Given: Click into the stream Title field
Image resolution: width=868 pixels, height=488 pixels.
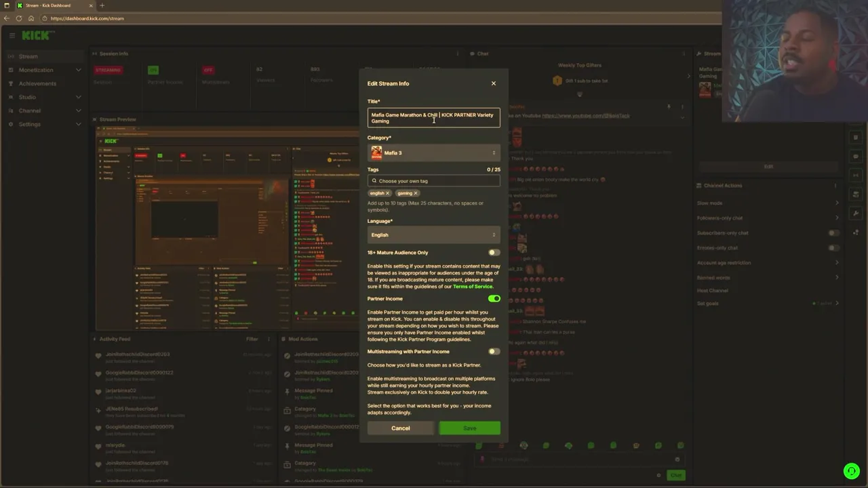Looking at the screenshot, I should [434, 118].
